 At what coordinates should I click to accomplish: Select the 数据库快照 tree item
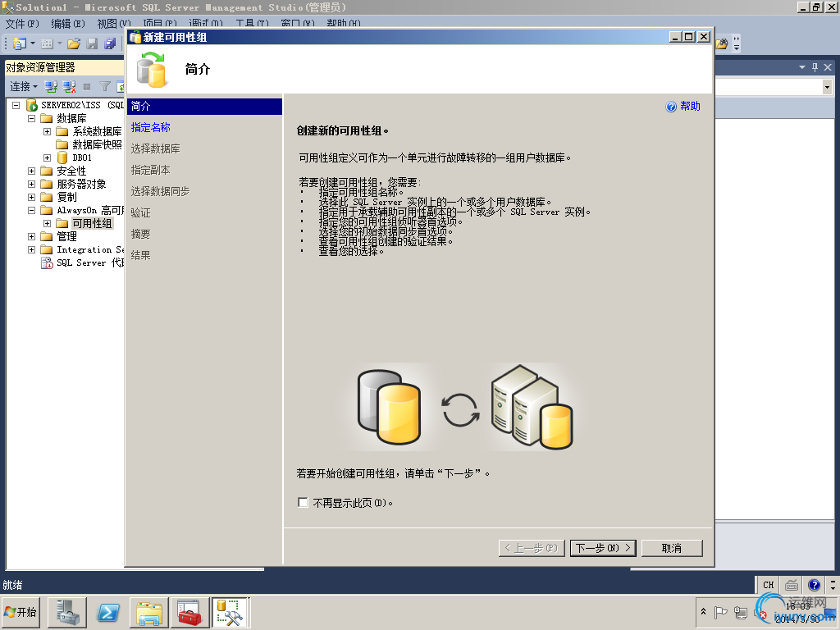[x=97, y=144]
